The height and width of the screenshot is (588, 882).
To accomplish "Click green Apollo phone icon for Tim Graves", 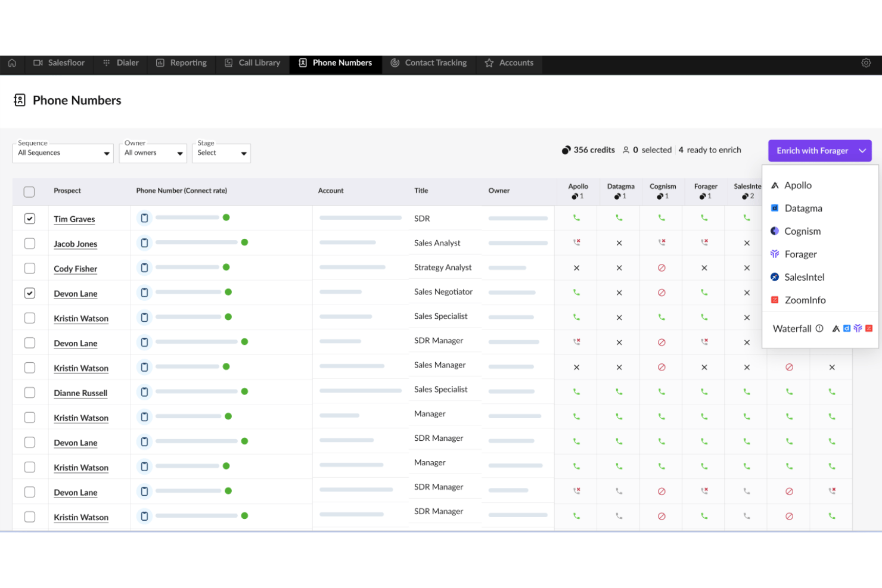I will (x=576, y=218).
